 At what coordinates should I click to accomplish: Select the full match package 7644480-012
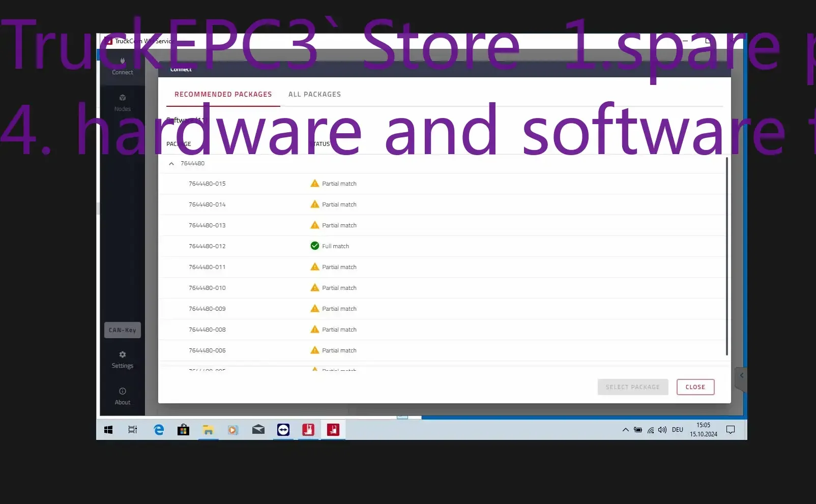[442, 246]
